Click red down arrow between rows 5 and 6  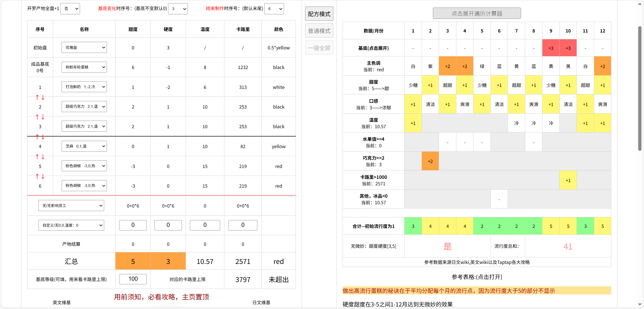(43, 176)
